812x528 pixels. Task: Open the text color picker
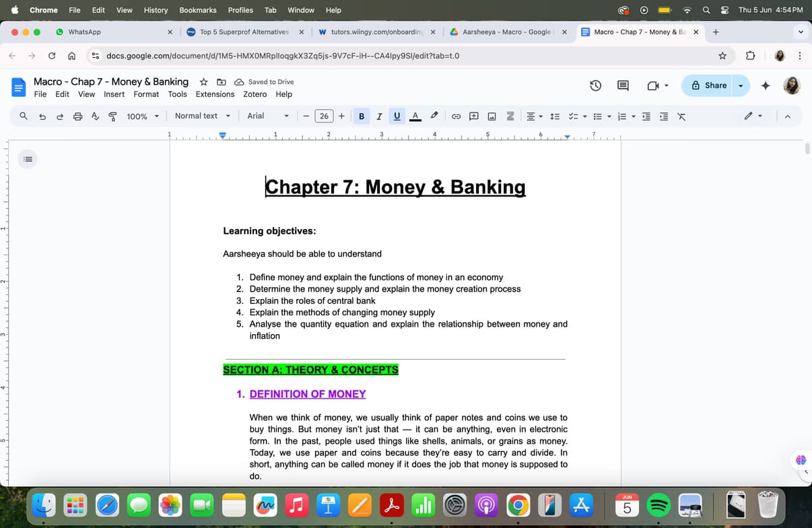pyautogui.click(x=415, y=116)
